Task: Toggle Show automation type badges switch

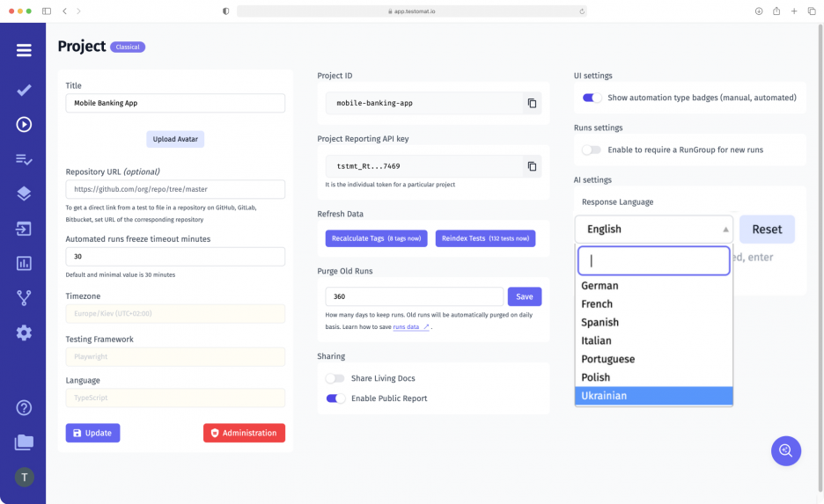Action: [x=592, y=98]
